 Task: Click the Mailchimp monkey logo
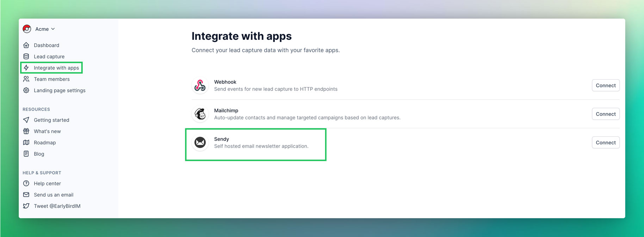click(200, 114)
